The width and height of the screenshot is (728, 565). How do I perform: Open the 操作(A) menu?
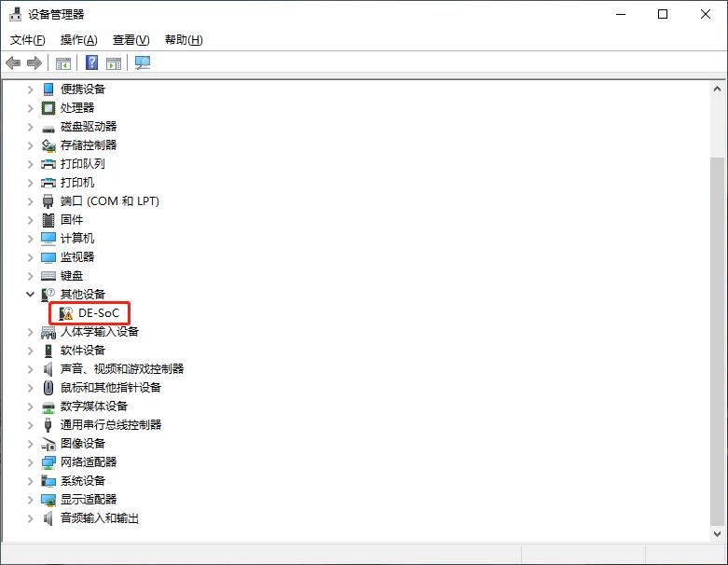[79, 40]
